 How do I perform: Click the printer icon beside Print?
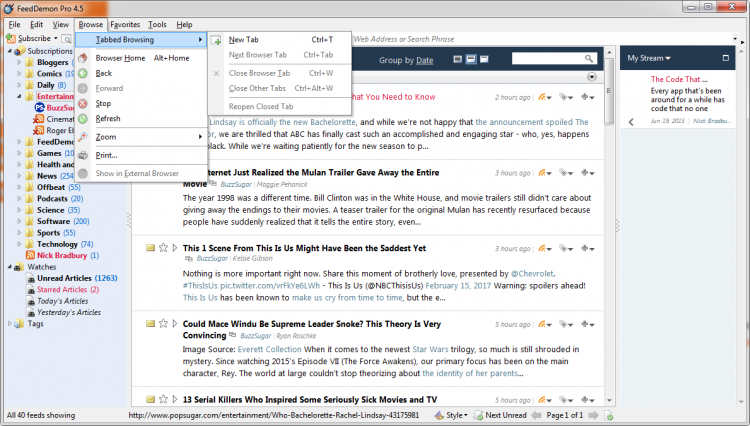(83, 155)
